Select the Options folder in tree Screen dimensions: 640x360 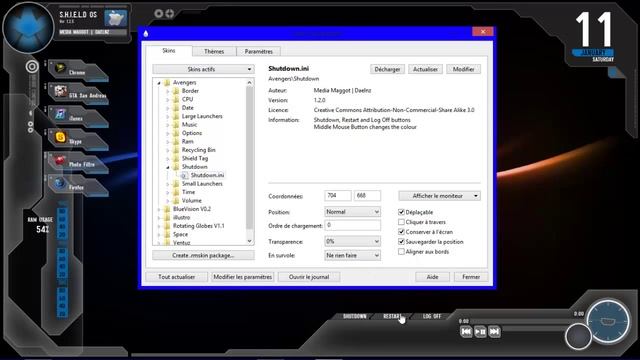(192, 133)
